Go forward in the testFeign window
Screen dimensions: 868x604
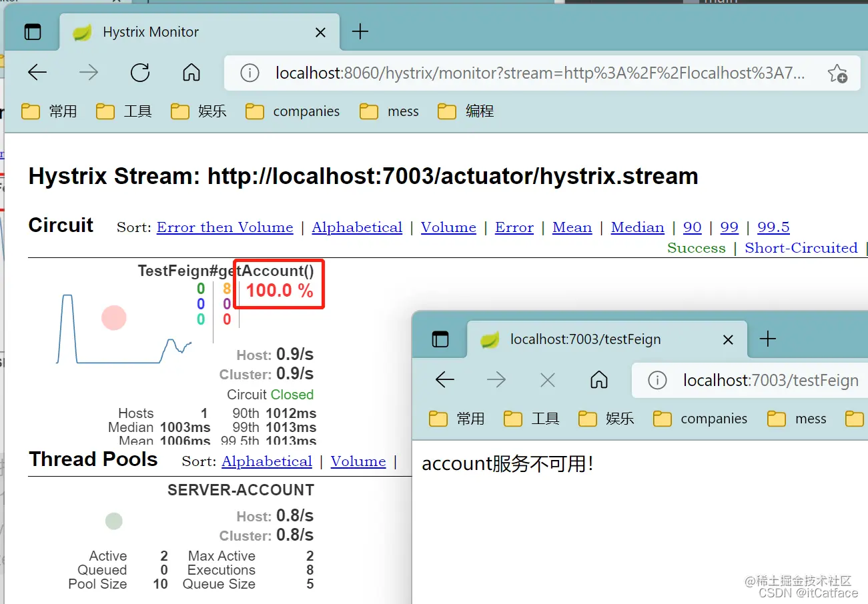click(x=496, y=380)
